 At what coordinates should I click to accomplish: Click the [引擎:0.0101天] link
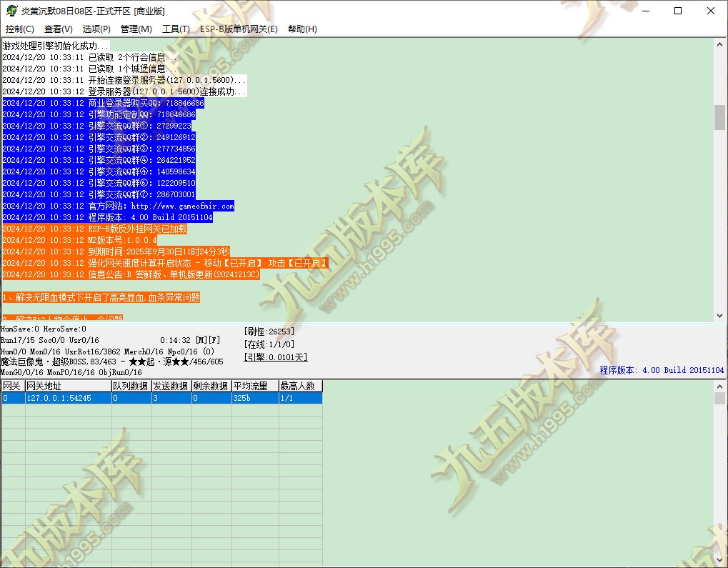click(x=276, y=357)
